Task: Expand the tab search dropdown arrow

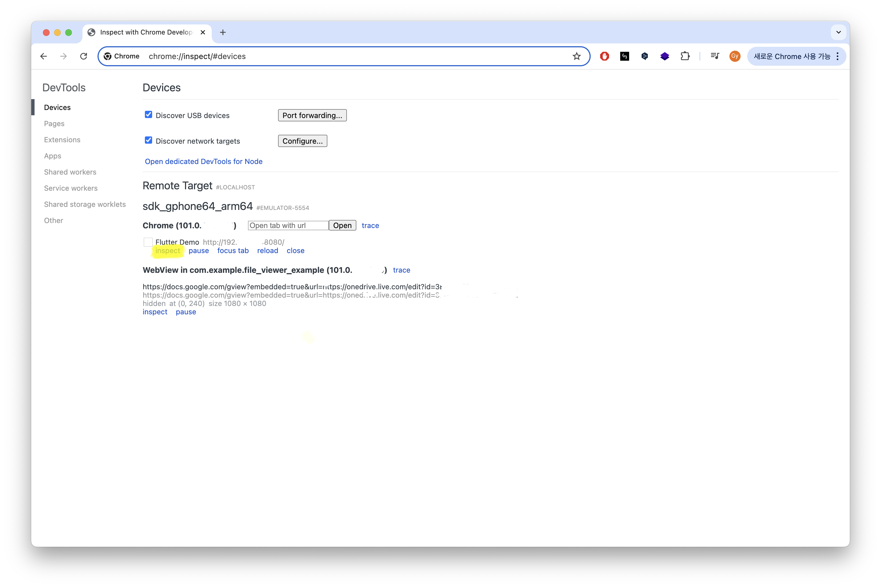Action: pyautogui.click(x=838, y=32)
